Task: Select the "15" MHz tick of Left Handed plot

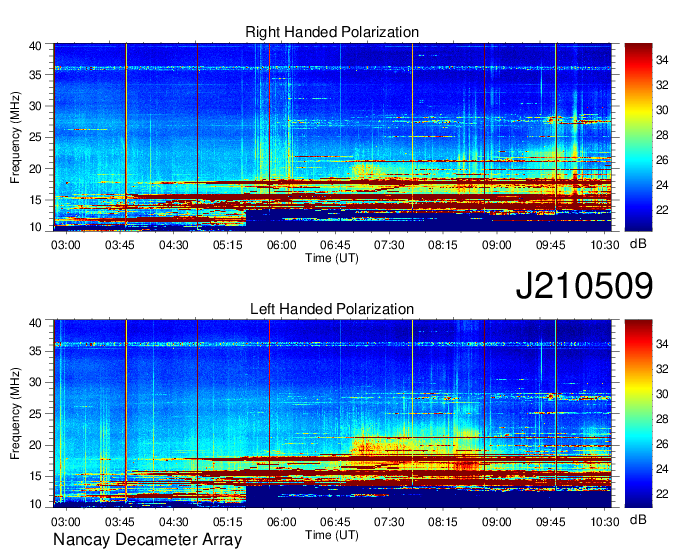Action: pos(35,477)
